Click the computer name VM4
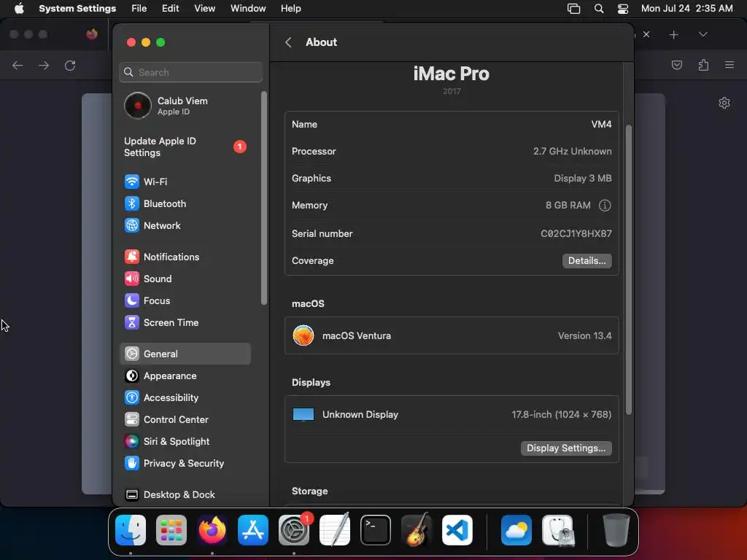The width and height of the screenshot is (747, 560). pyautogui.click(x=601, y=124)
